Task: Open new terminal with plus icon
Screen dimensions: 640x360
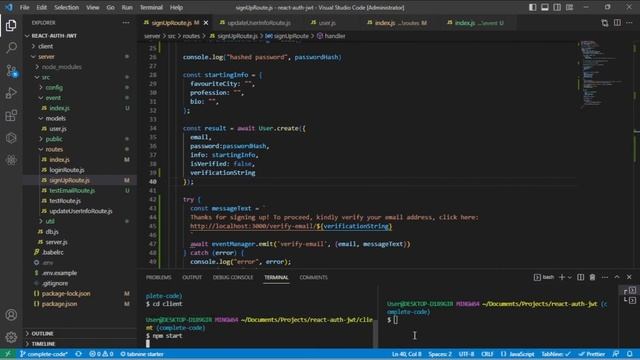Action: 562,277
